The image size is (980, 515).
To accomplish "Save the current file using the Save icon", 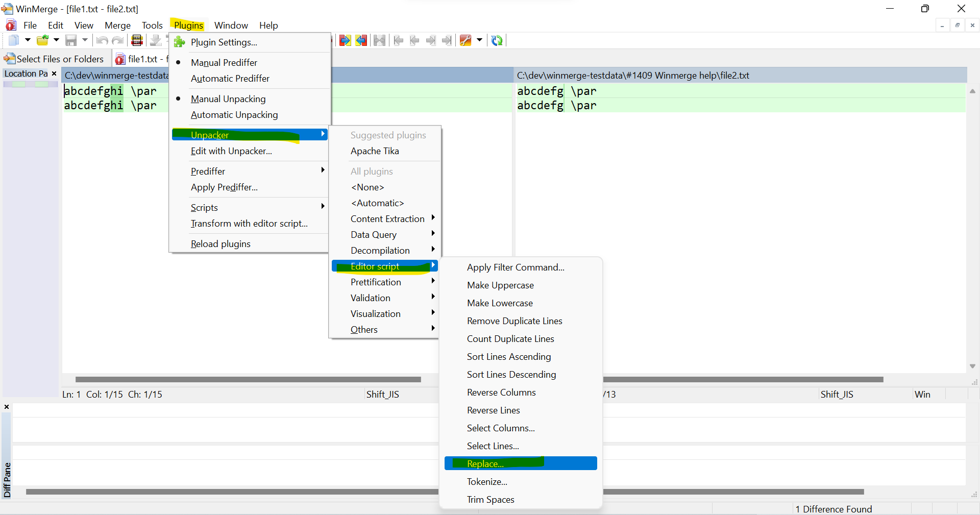I will (x=71, y=40).
